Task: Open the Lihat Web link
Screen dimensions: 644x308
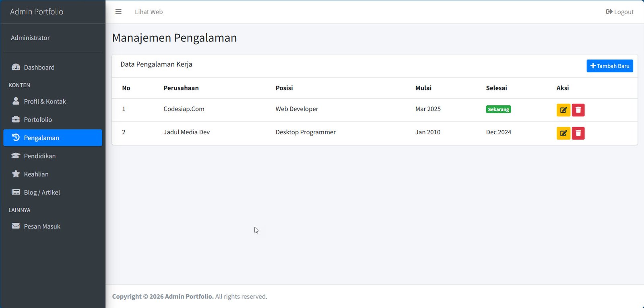Action: coord(149,12)
